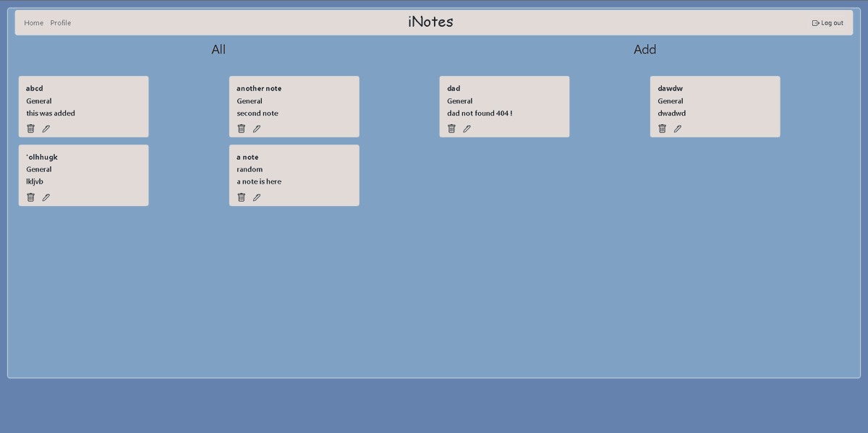Delete the 'dawdw' note with its trash icon
Viewport: 868px width, 433px height.
click(x=662, y=129)
